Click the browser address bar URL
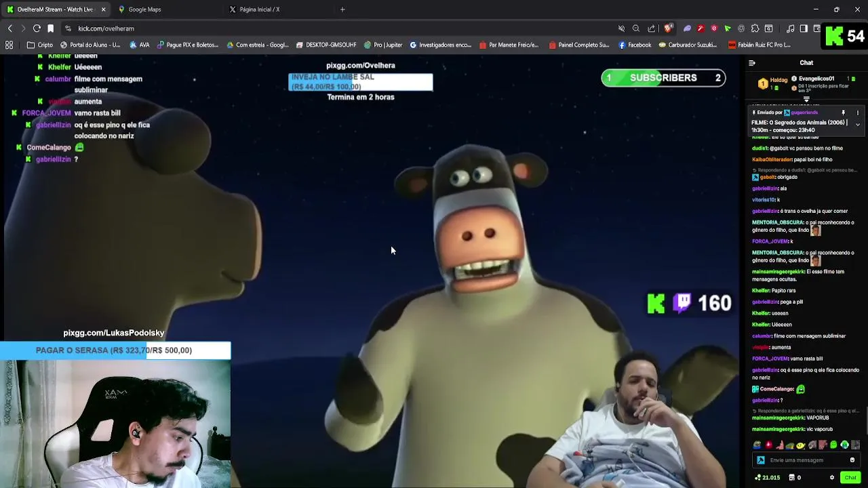Image resolution: width=868 pixels, height=488 pixels. click(x=106, y=28)
